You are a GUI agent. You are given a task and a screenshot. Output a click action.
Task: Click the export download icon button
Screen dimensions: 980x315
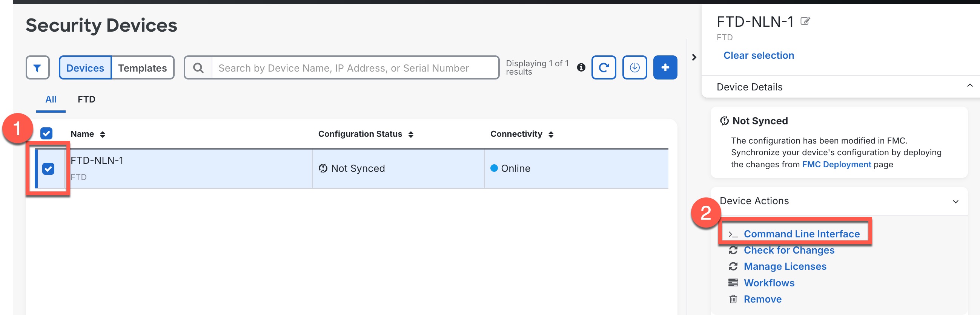coord(634,68)
